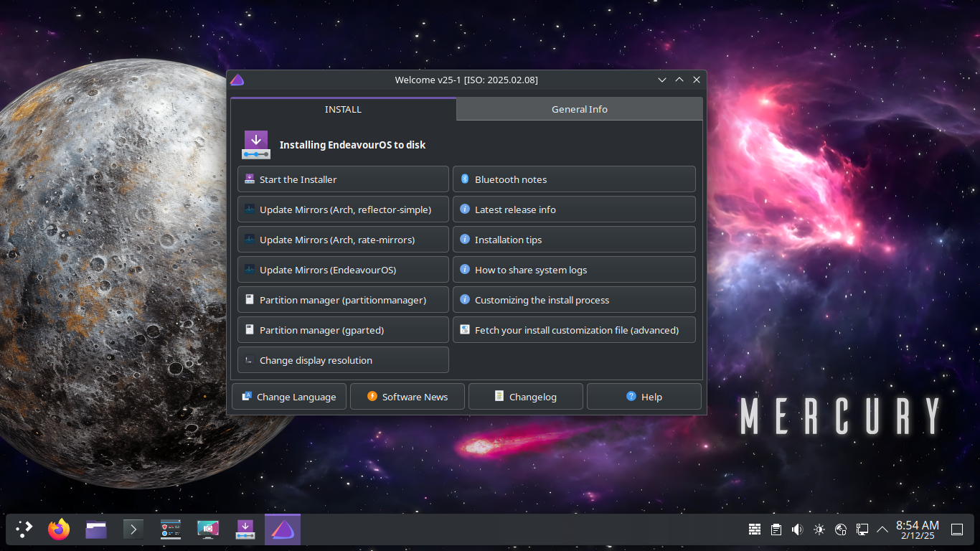View the Changelog
This screenshot has height=551, width=980.
[526, 397]
